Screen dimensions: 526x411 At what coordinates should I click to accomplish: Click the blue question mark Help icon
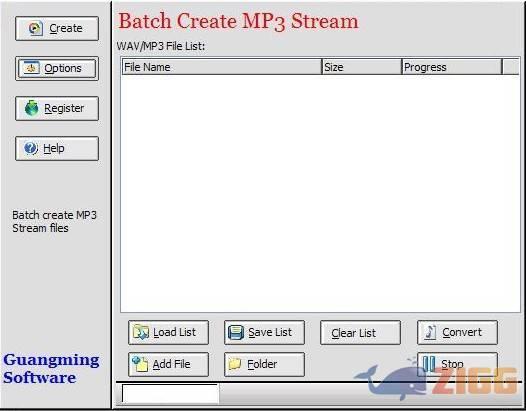click(31, 148)
